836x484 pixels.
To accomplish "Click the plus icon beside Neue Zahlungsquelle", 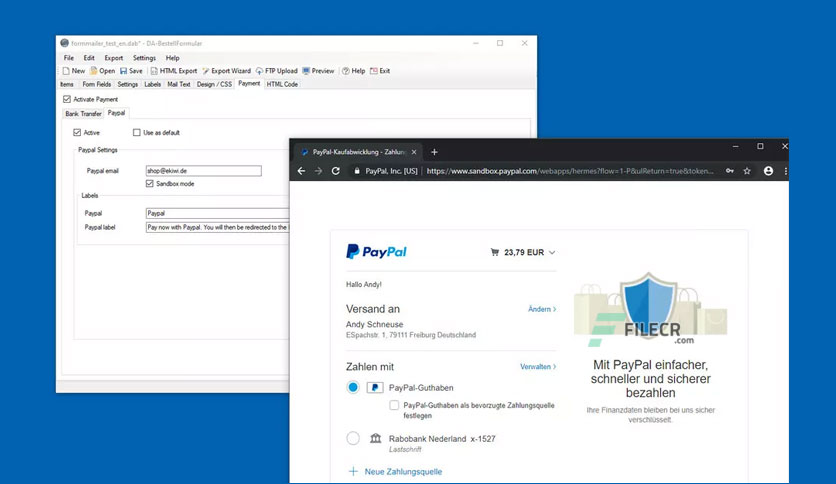I will (x=353, y=471).
